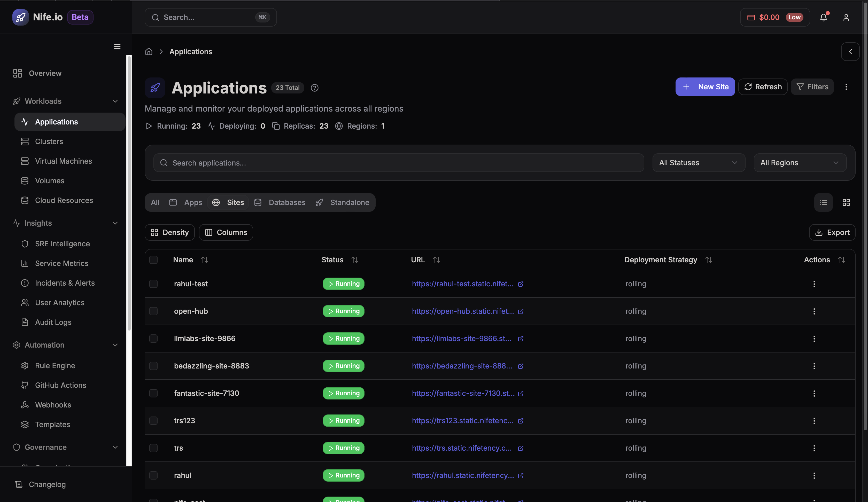
Task: Open the notifications bell icon
Action: point(823,17)
